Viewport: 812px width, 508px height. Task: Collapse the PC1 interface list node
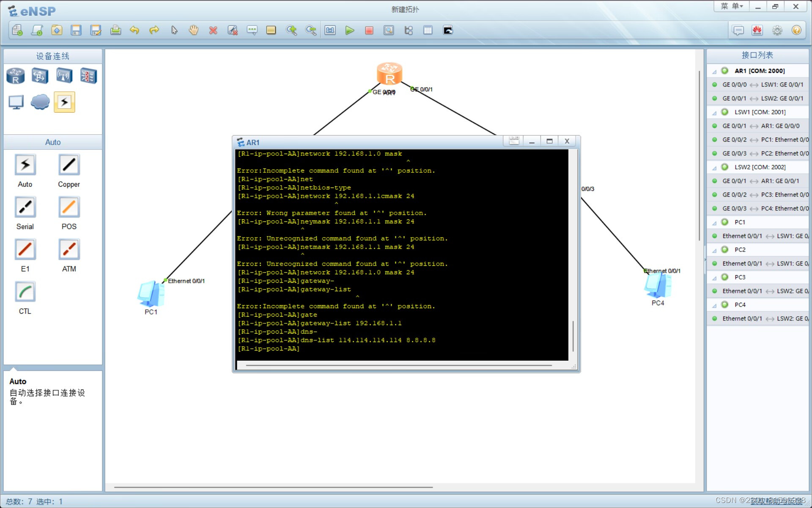pyautogui.click(x=714, y=223)
